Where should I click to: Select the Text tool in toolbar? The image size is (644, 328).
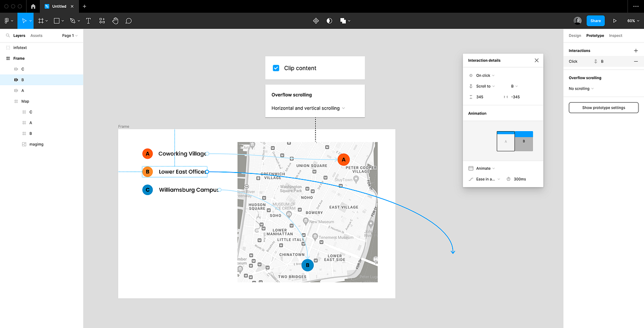[x=88, y=21]
